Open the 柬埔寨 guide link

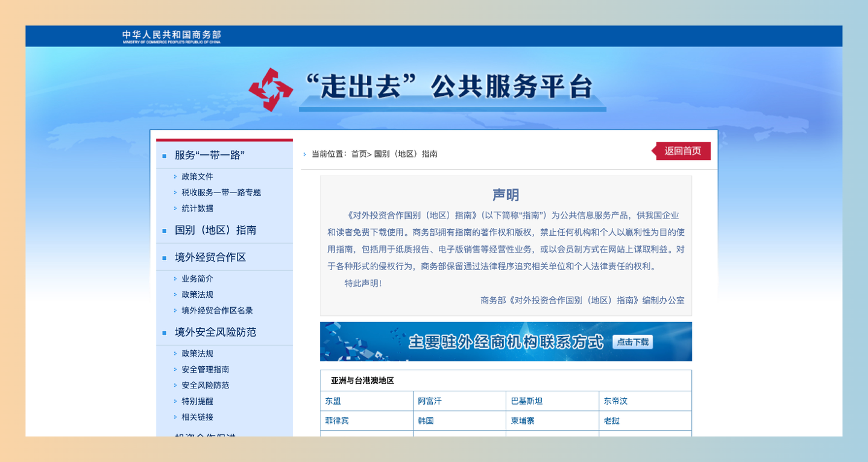(523, 420)
